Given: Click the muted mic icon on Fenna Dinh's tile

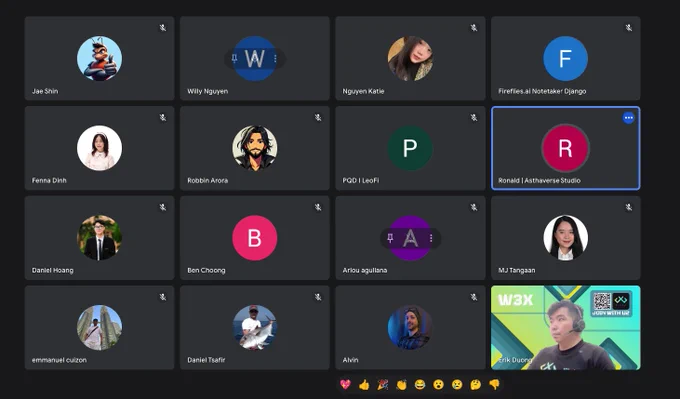Looking at the screenshot, I should click(163, 118).
